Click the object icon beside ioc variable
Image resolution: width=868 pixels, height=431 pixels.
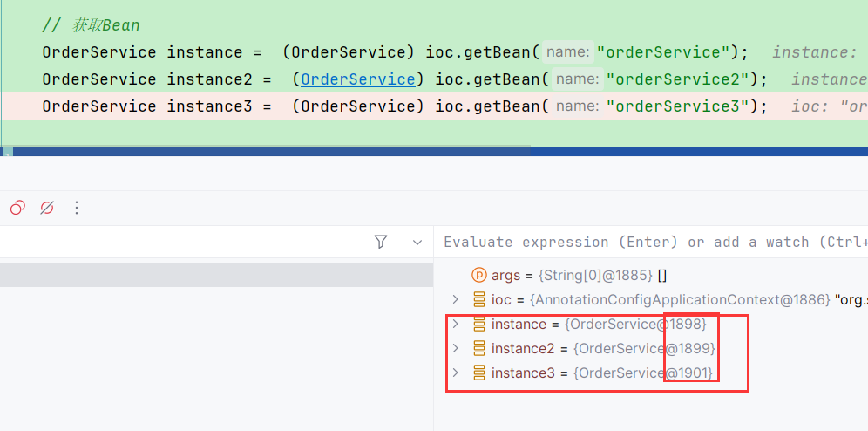[x=478, y=299]
